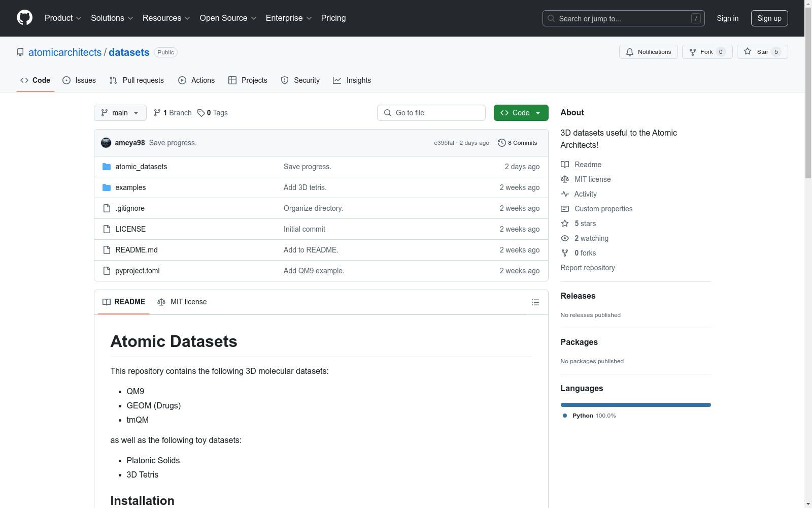Viewport: 812px width, 508px height.
Task: Open the Pull requests tab
Action: click(x=137, y=80)
